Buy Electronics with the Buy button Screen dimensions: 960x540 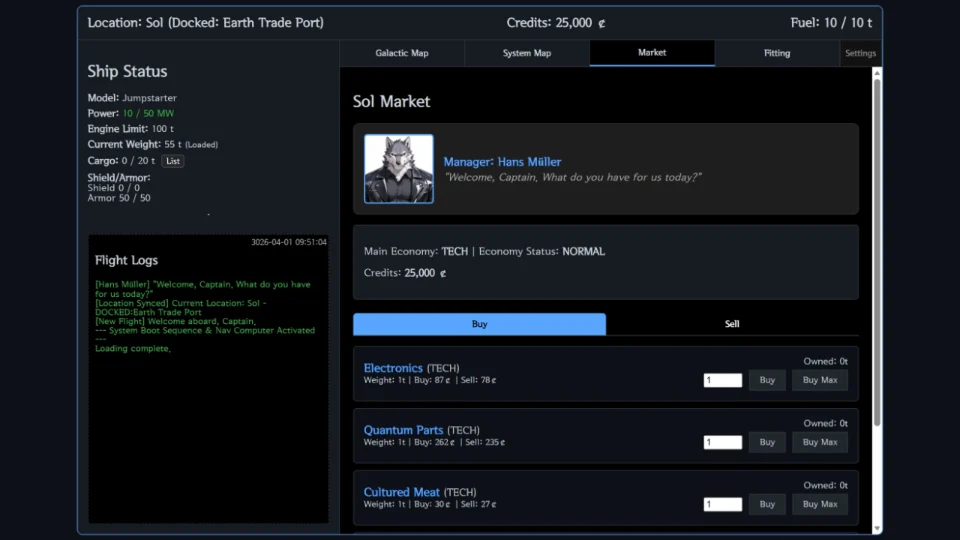pos(767,380)
